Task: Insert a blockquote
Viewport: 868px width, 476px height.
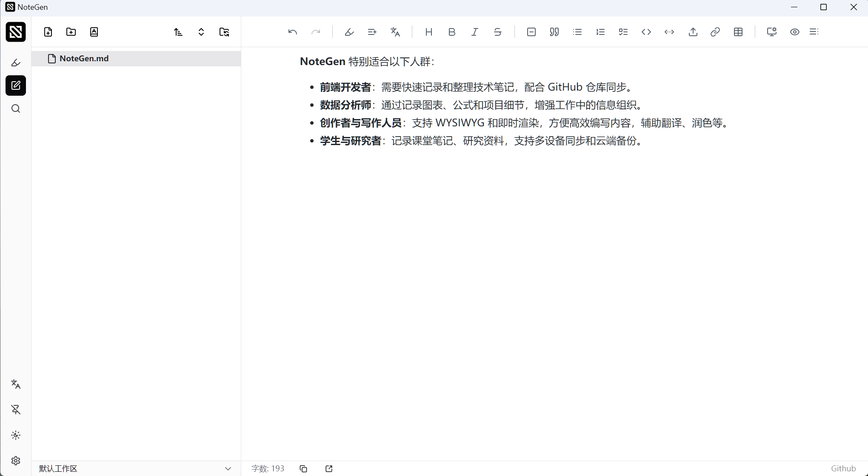Action: [554, 32]
